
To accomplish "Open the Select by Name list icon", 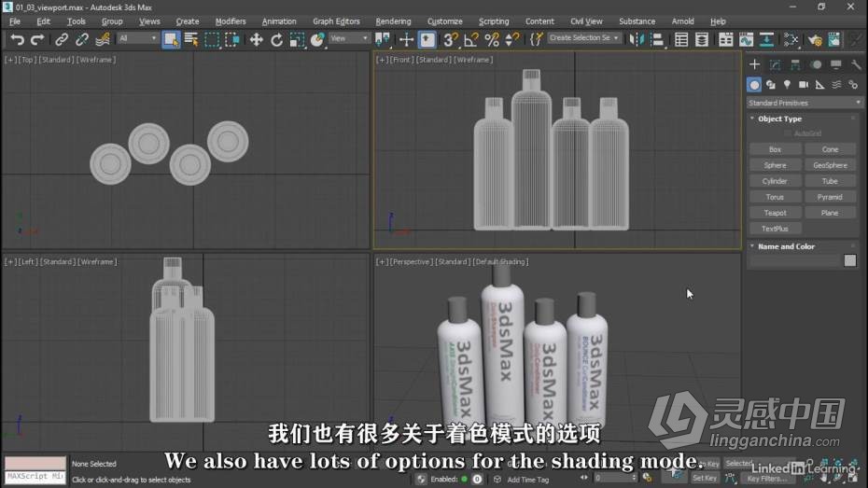I will (191, 39).
